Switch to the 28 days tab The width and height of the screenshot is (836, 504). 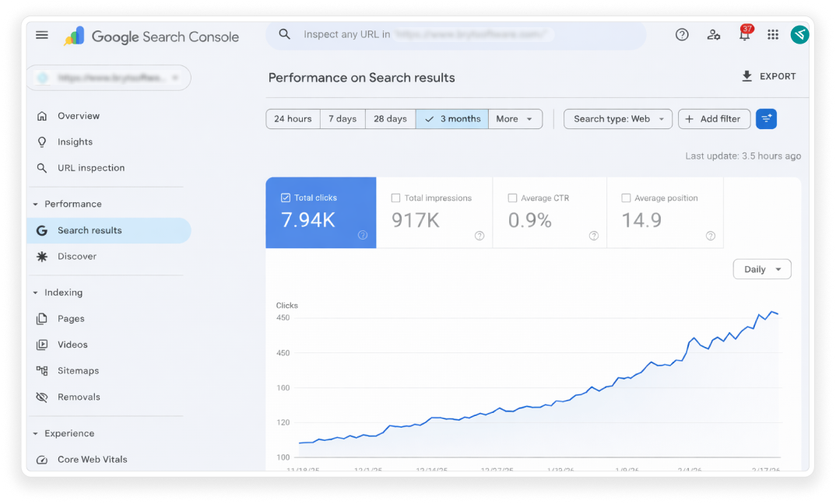tap(390, 118)
